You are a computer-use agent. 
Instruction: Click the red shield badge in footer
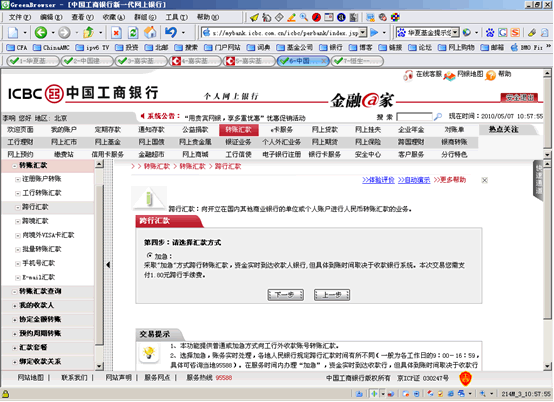pyautogui.click(x=466, y=378)
